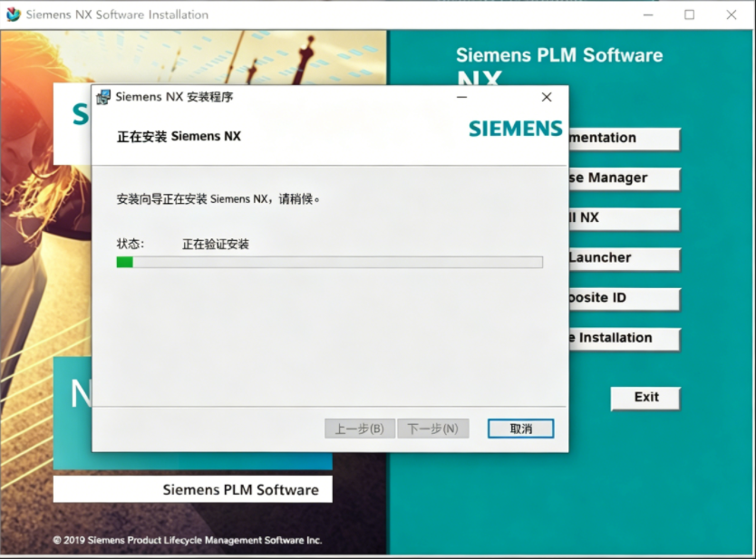Screen dimensions: 756x559
Task: Click the 下一步(N) next button
Action: coord(433,429)
